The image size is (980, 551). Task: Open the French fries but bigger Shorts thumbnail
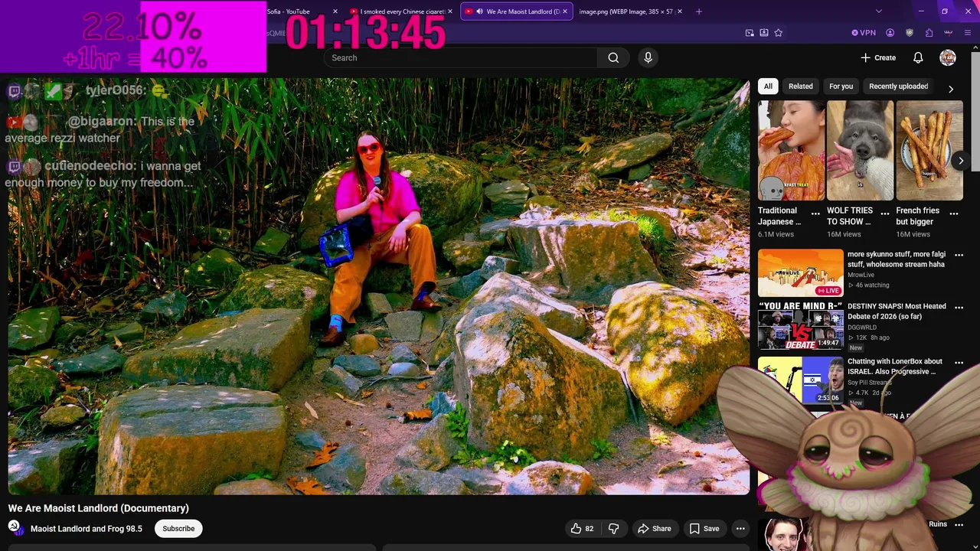[x=929, y=151]
